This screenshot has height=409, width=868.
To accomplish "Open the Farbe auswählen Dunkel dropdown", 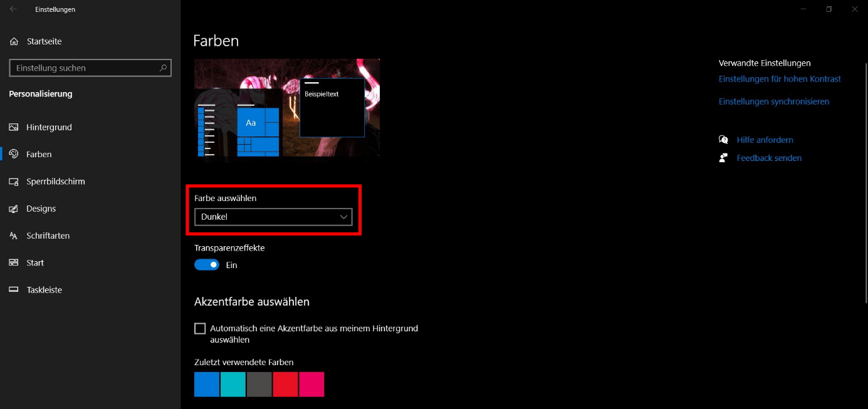I will (273, 217).
